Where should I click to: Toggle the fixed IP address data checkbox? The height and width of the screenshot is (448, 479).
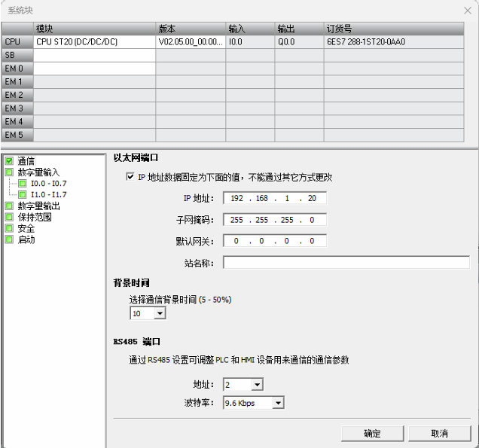(130, 176)
